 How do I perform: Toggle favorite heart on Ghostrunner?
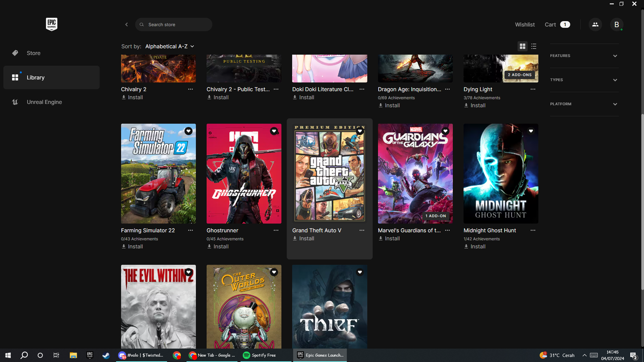pos(274,131)
